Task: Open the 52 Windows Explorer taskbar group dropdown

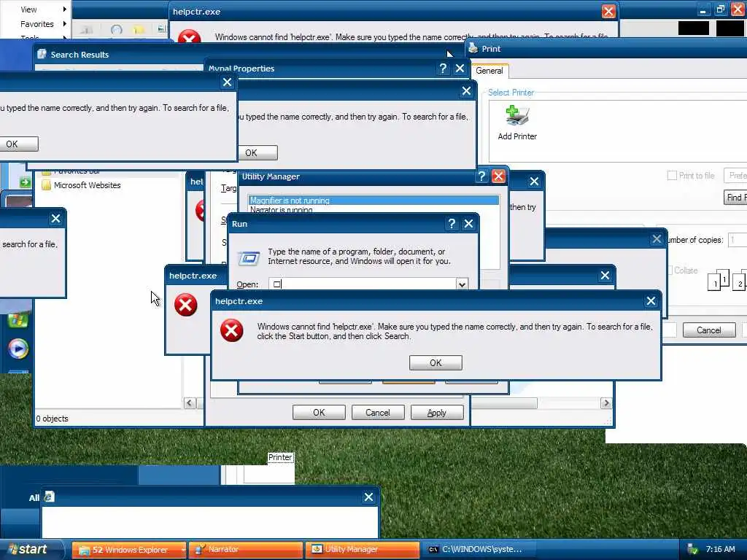Action: click(183, 550)
